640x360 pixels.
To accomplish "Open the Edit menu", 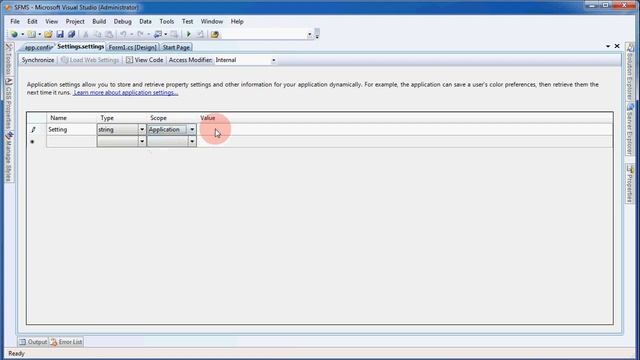I will pos(32,21).
